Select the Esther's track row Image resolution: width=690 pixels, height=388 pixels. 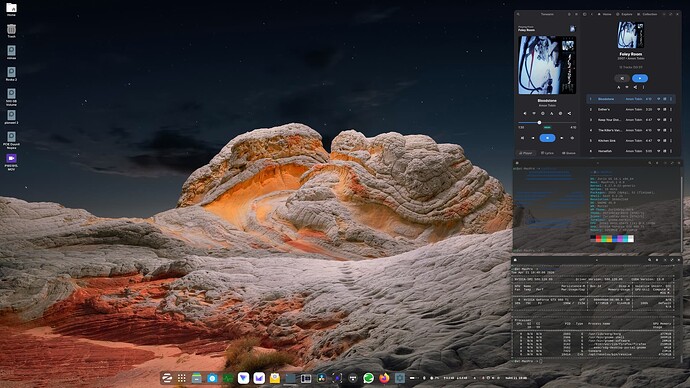(631, 110)
